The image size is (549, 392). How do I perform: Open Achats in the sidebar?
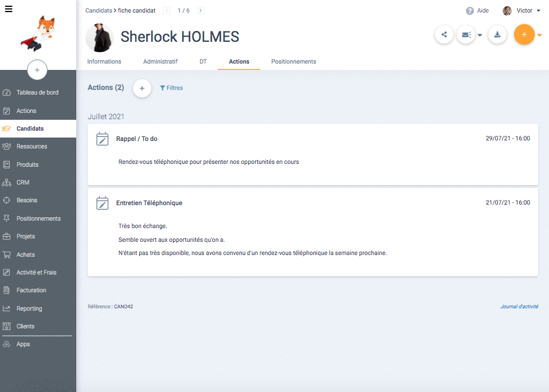(x=38, y=254)
